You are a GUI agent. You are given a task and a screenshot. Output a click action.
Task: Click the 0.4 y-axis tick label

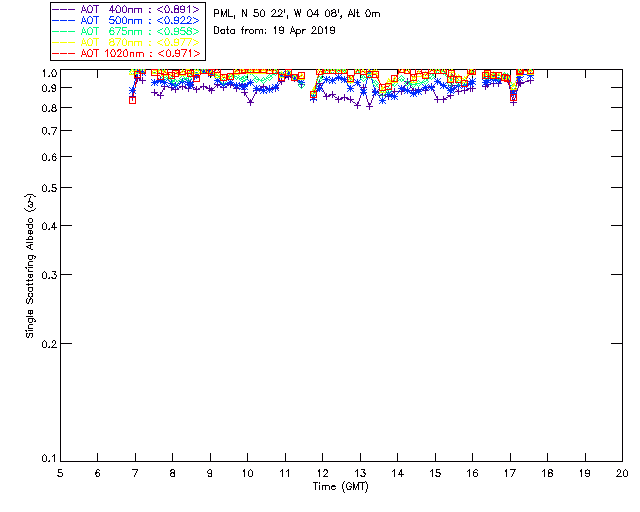(x=49, y=226)
